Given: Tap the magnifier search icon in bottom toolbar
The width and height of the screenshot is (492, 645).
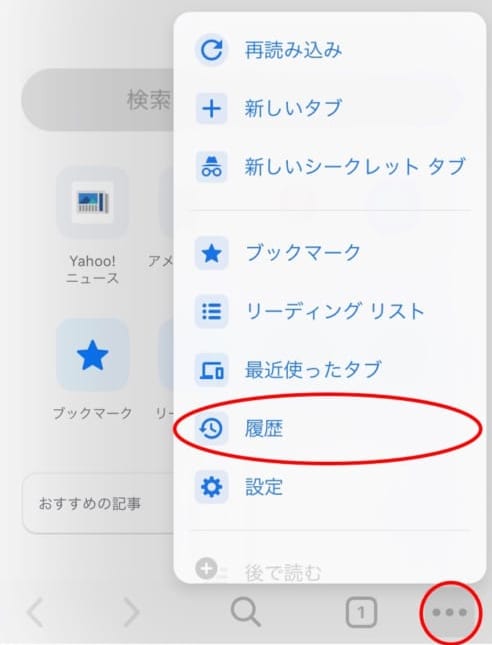Looking at the screenshot, I should (246, 613).
